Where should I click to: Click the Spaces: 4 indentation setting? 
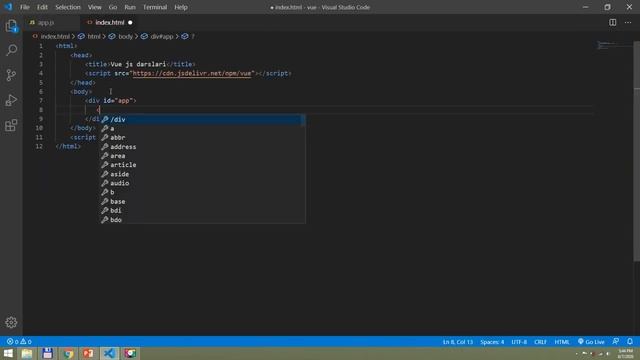pyautogui.click(x=492, y=342)
